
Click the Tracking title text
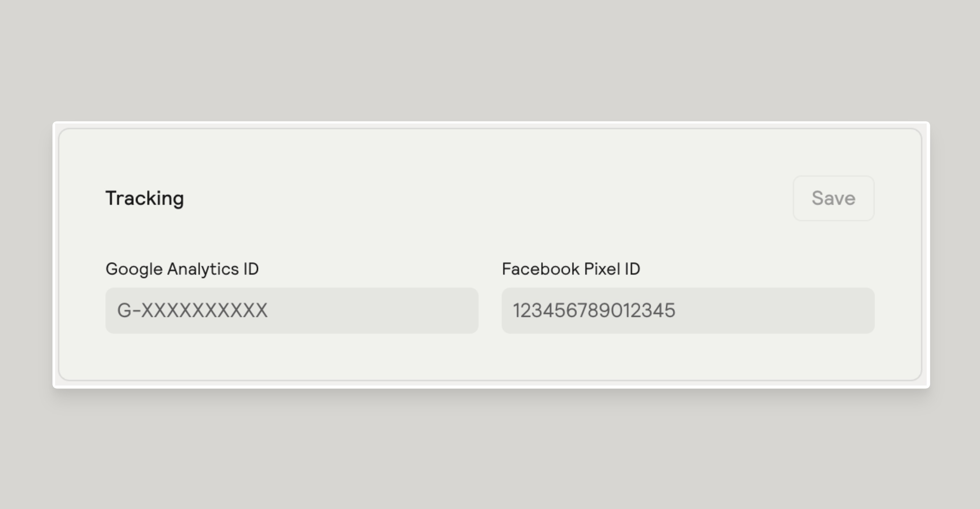144,198
